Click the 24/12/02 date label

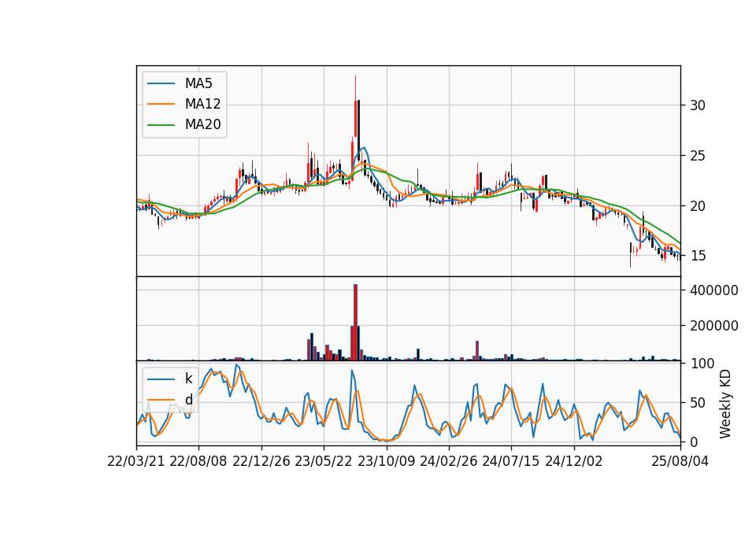574,461
